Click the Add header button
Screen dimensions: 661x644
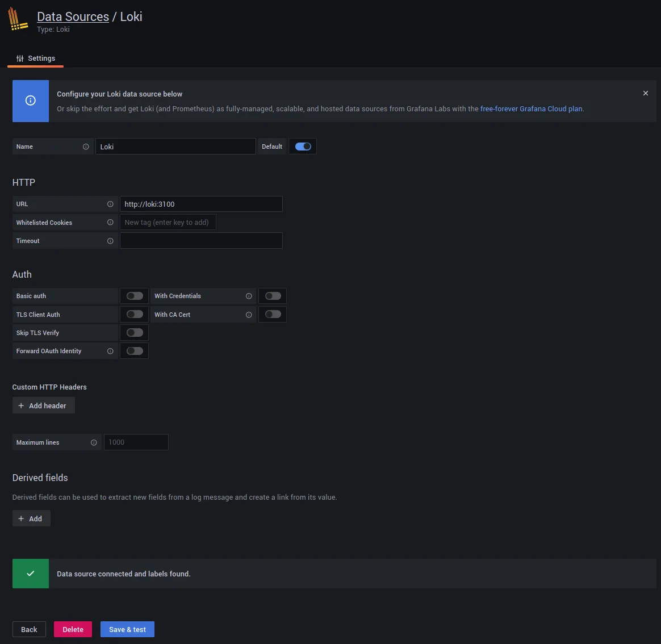(x=43, y=405)
